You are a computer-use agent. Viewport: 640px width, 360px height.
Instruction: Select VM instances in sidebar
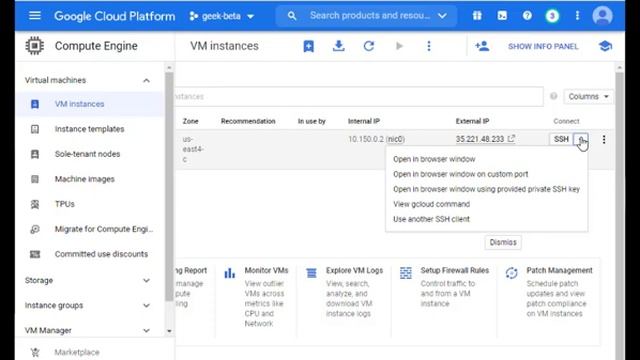pyautogui.click(x=89, y=104)
